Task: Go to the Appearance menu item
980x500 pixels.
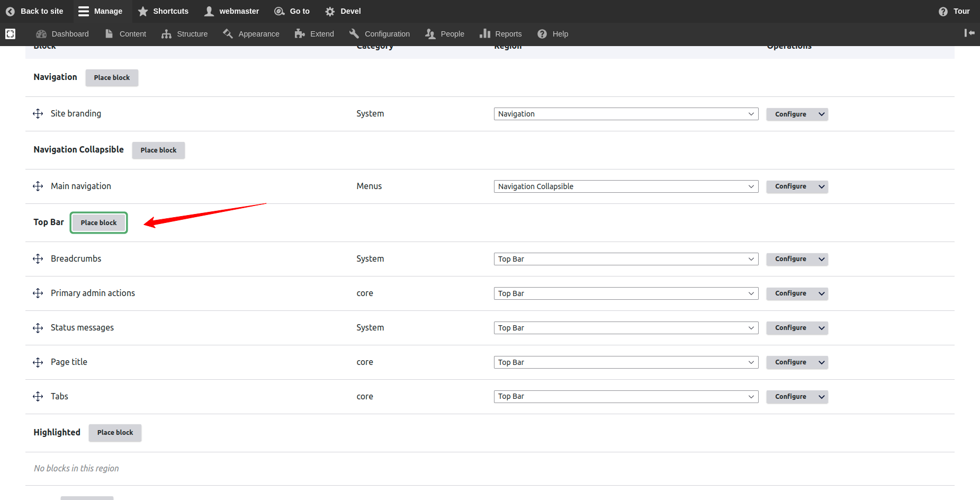Action: coord(251,34)
